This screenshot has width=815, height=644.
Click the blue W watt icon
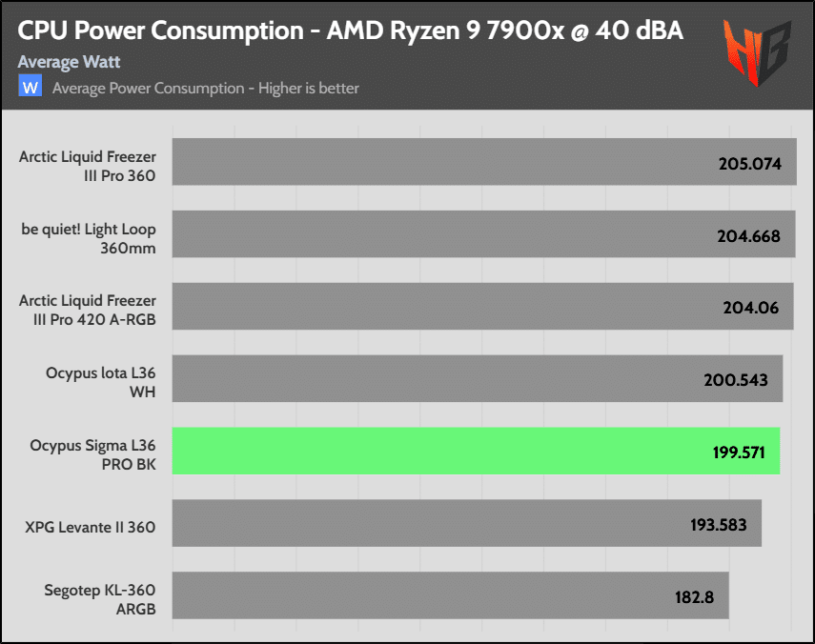(31, 88)
